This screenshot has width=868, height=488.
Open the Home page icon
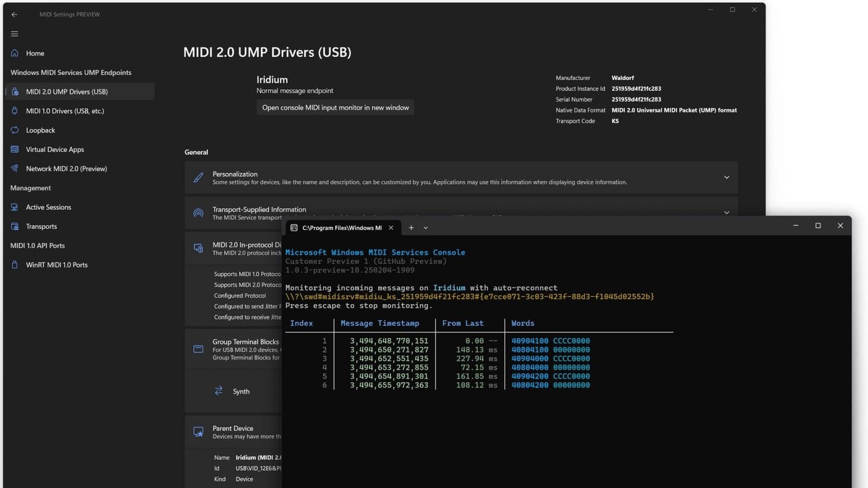pyautogui.click(x=15, y=53)
